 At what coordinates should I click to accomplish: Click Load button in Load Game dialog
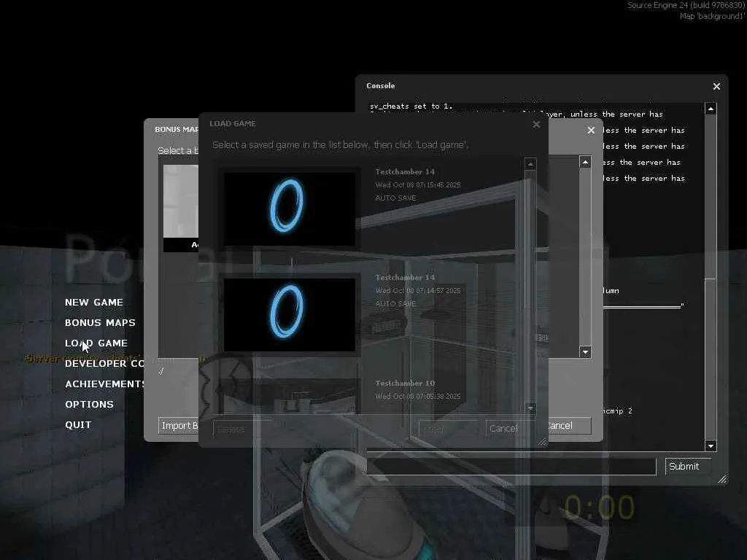[448, 429]
